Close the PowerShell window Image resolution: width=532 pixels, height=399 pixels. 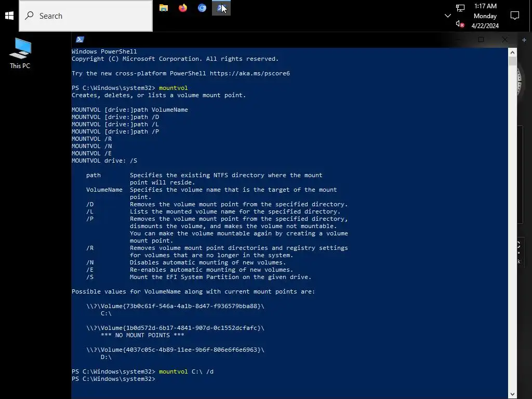pyautogui.click(x=505, y=39)
